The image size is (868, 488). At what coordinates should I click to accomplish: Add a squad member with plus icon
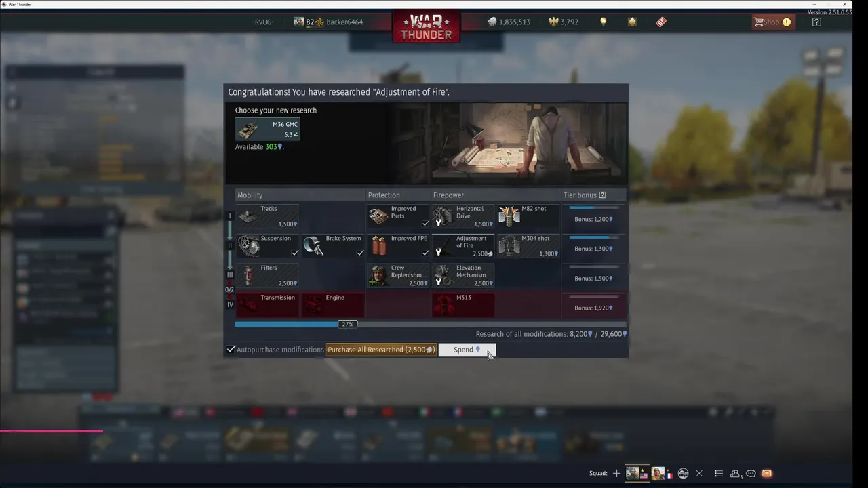click(x=616, y=474)
